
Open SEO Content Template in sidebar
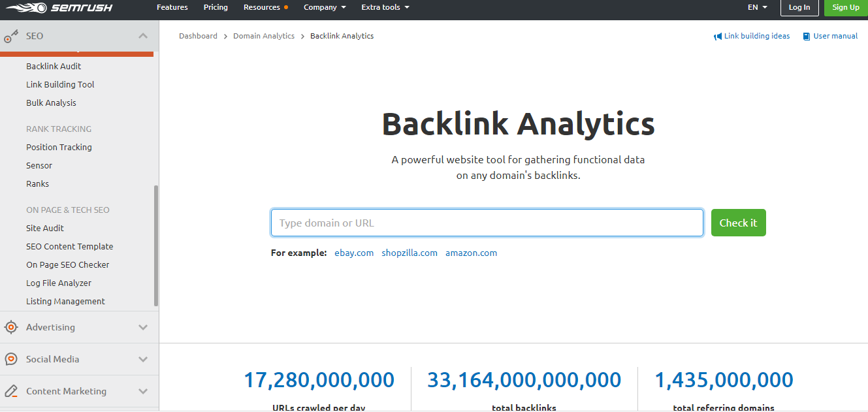click(70, 246)
